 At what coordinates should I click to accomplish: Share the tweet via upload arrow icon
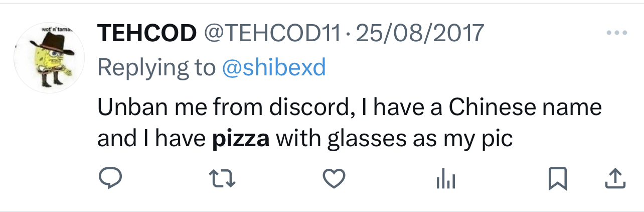tap(615, 179)
